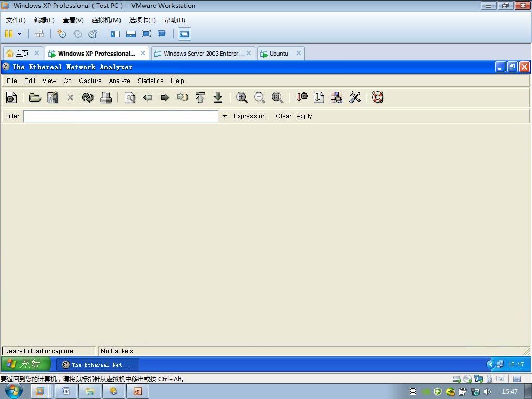Click The Ethereal Net... taskbar button
532x399 pixels.
tap(97, 365)
